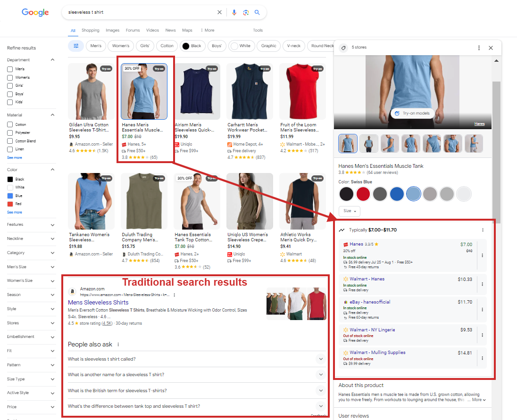Expand the question 'What is sleeveless t shirt called?'
517x420 pixels.
pos(321,359)
